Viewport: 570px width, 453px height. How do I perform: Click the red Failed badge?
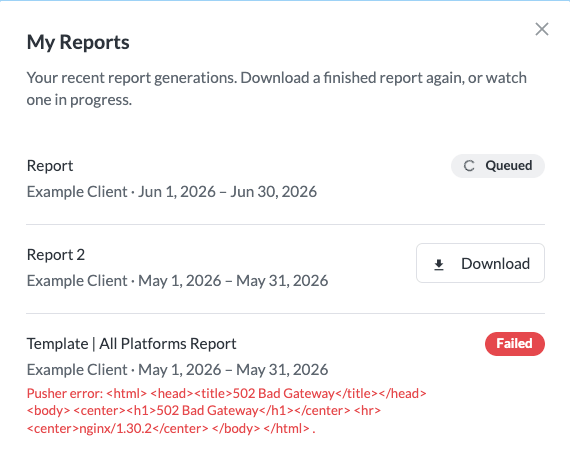[x=514, y=344]
